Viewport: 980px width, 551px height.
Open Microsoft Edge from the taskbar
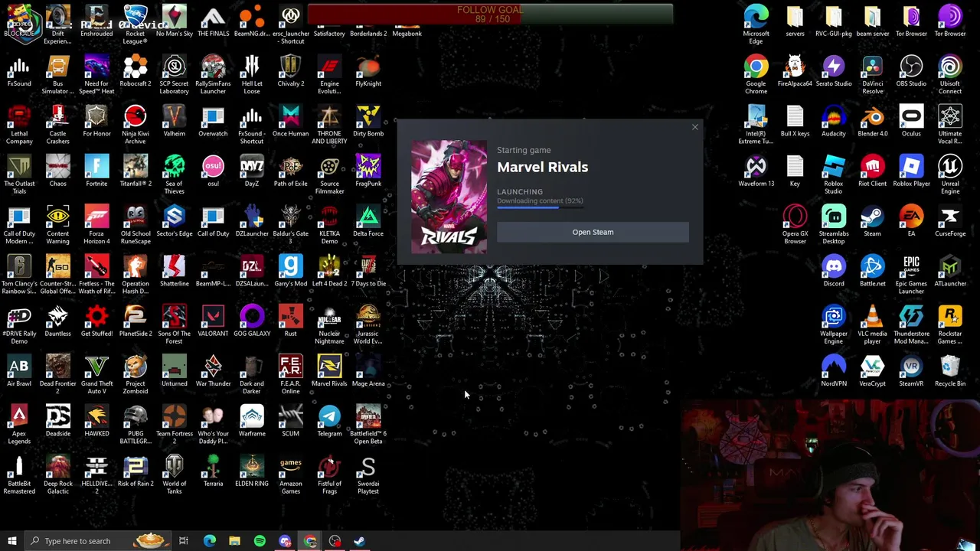[x=209, y=541]
